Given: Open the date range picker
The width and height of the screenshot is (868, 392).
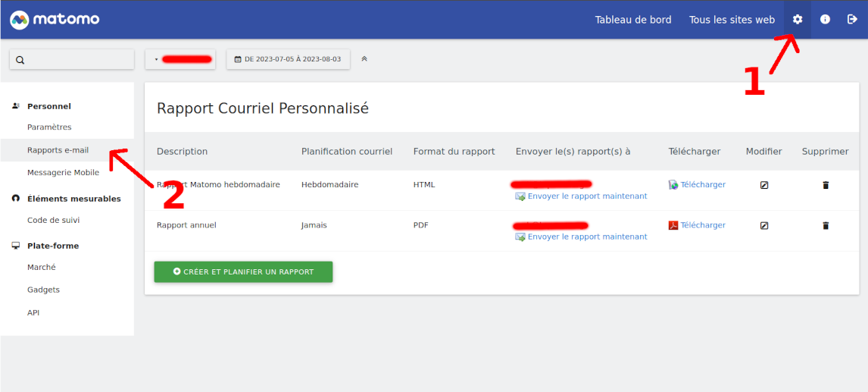Looking at the screenshot, I should pos(288,59).
